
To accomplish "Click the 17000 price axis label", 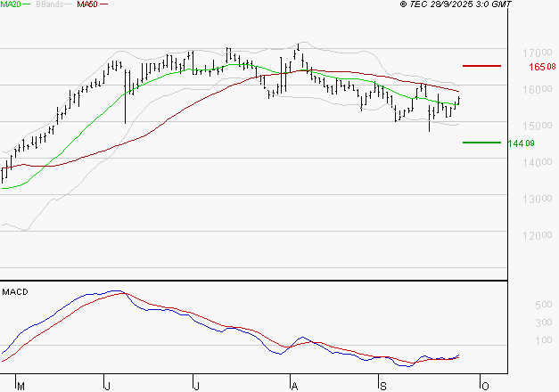I will (537, 53).
